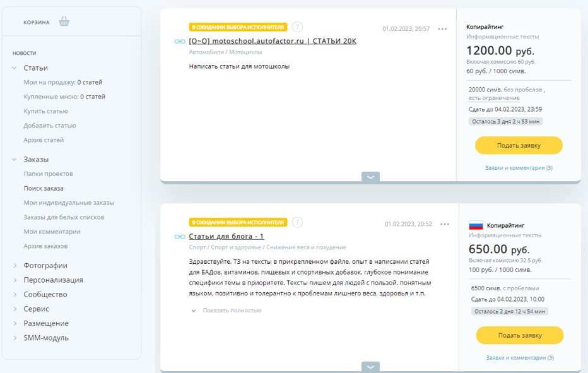Expand the Фотографии sidebar section
The width and height of the screenshot is (588, 373).
[15, 266]
